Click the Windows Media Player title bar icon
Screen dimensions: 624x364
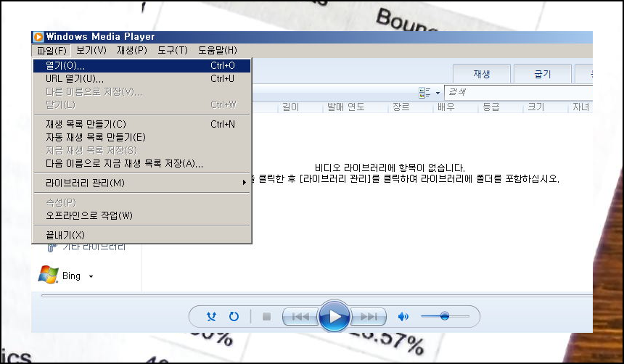[x=38, y=37]
